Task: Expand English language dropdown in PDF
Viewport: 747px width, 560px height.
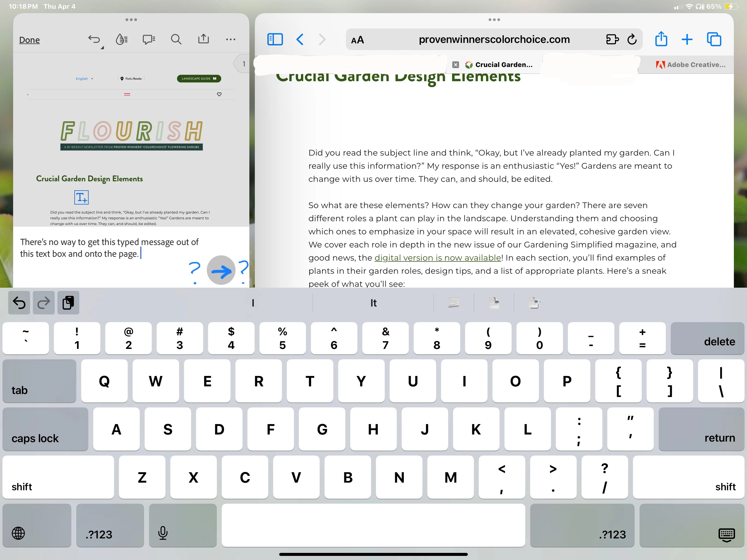Action: (x=84, y=79)
